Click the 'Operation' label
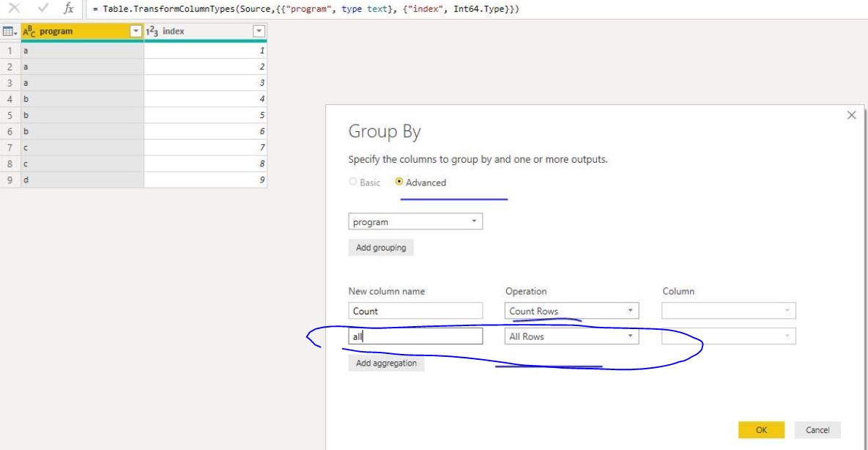868x450 pixels. coord(526,291)
